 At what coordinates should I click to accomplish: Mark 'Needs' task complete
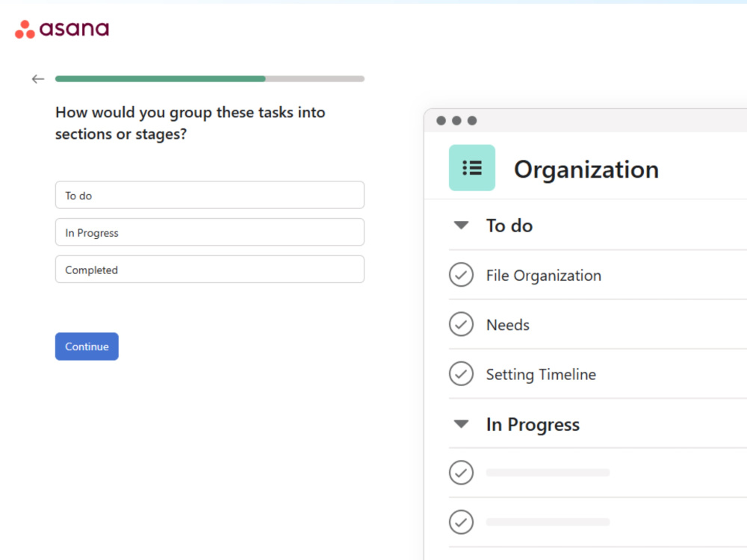point(461,324)
